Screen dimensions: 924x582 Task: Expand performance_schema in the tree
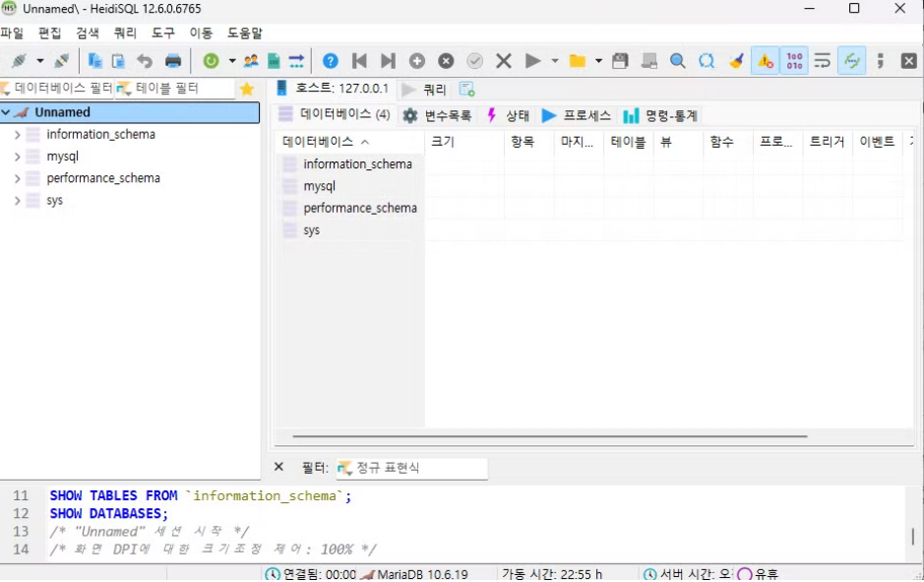click(x=17, y=178)
